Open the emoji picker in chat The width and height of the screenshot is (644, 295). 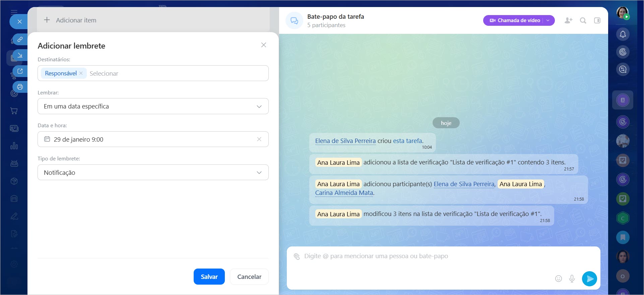(x=558, y=279)
